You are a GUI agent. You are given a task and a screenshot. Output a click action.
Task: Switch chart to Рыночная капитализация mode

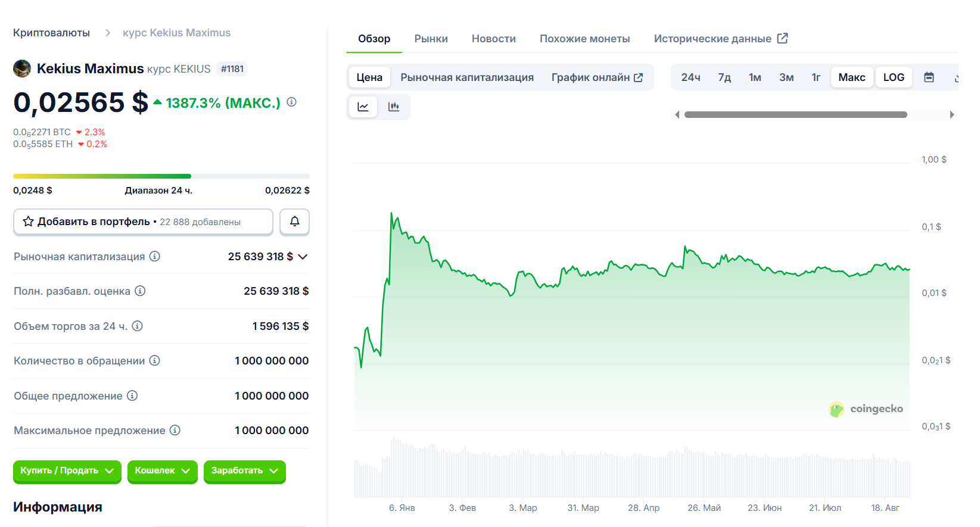click(467, 77)
